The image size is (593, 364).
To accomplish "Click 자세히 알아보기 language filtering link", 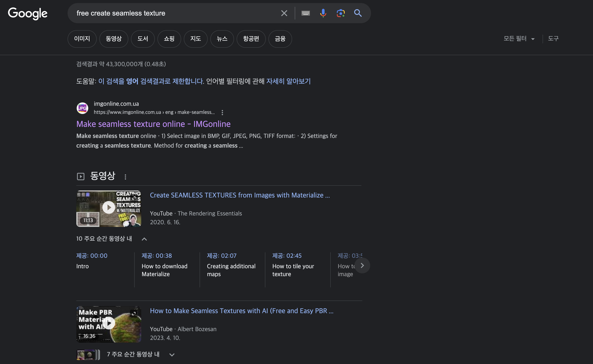I will [x=288, y=81].
